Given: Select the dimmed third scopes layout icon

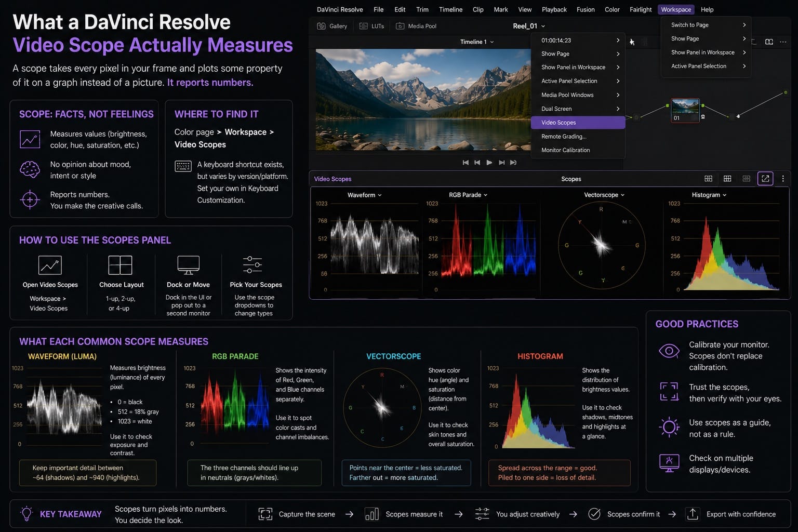Looking at the screenshot, I should (747, 179).
